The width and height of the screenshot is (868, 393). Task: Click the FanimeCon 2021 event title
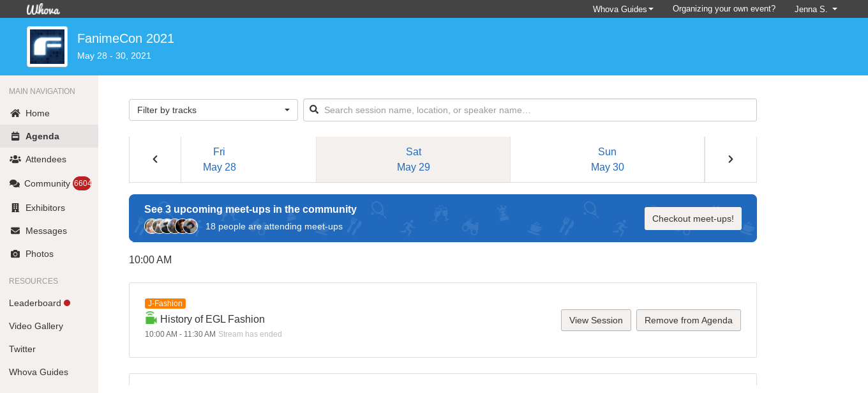pos(126,38)
